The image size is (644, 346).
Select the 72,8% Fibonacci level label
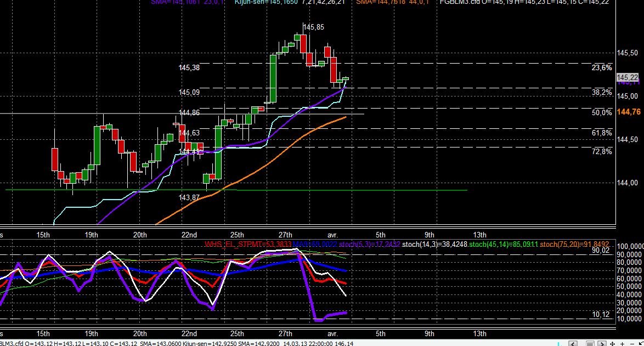602,151
